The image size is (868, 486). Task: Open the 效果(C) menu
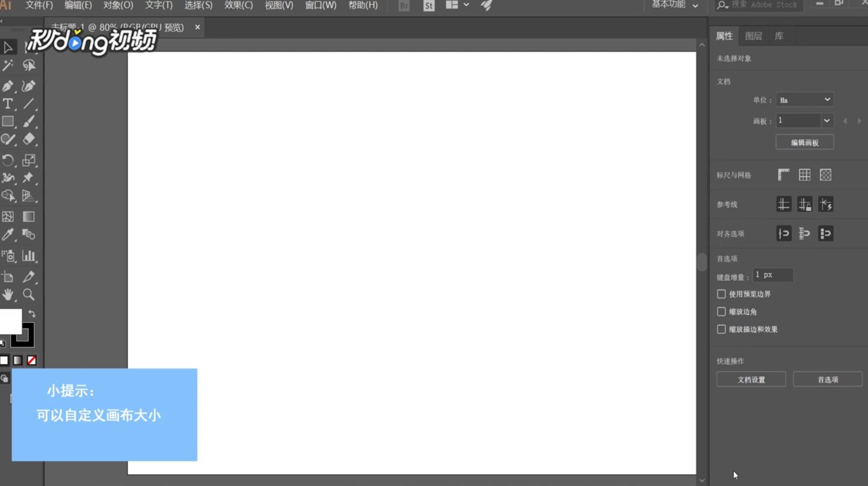[x=238, y=5]
